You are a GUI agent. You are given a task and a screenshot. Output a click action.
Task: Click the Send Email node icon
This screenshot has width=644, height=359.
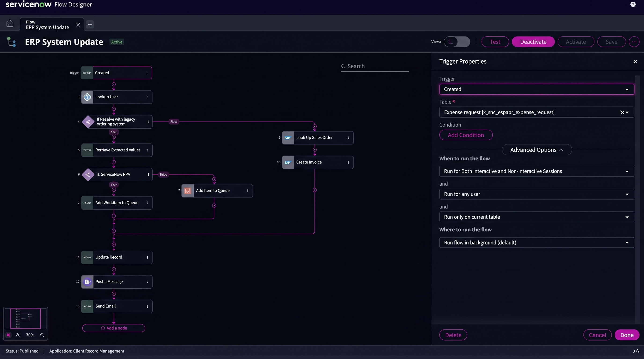tap(87, 306)
